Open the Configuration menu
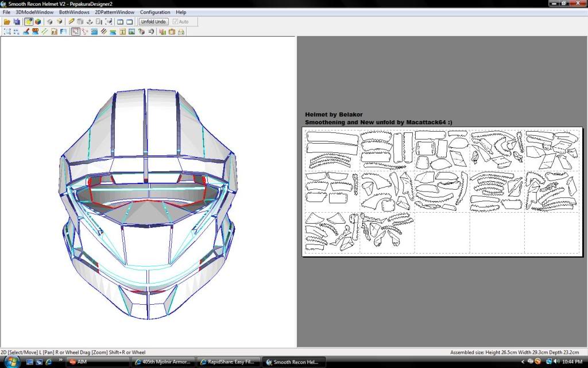Viewport: 588px width, 368px height. pyautogui.click(x=155, y=12)
